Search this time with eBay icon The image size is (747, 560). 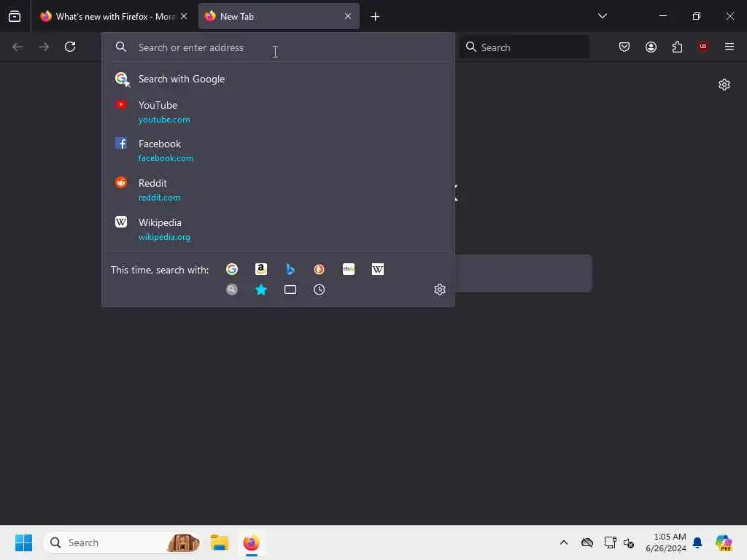coord(349,270)
